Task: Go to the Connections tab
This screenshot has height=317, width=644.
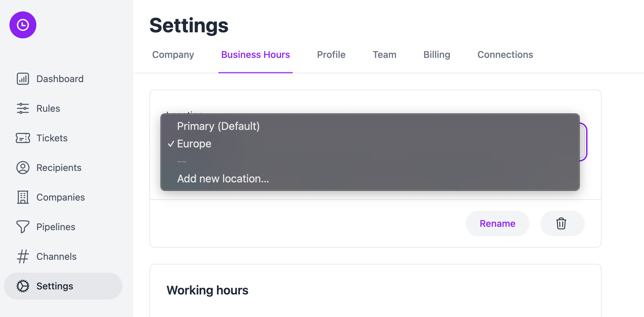Action: pos(505,55)
